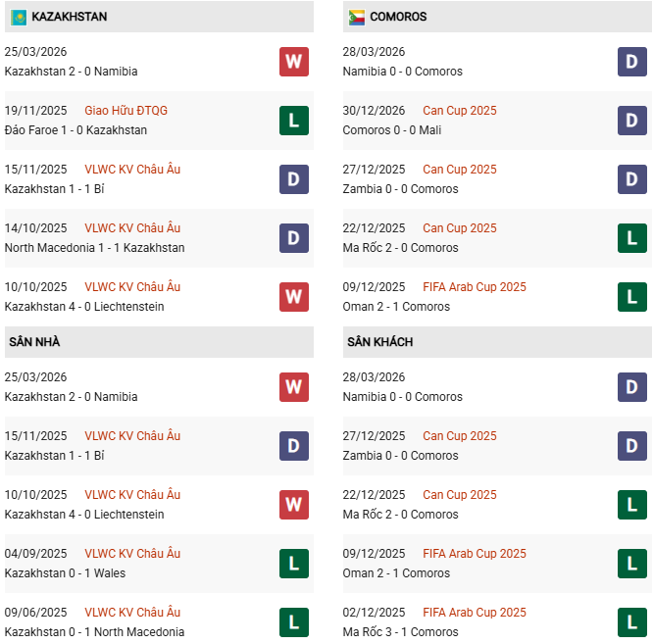Click D badge for Comoros 0-0 Mali
This screenshot has width=653, height=644.
pyautogui.click(x=632, y=121)
